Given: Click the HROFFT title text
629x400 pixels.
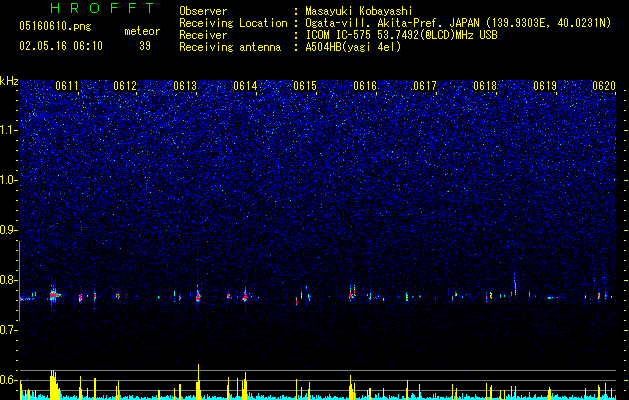Looking at the screenshot, I should [103, 8].
